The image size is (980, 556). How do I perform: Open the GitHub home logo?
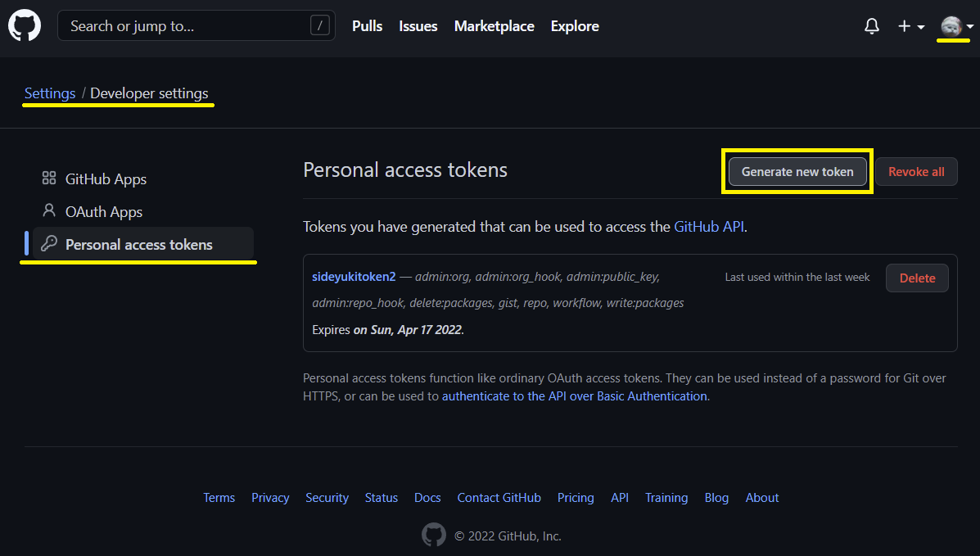tap(25, 25)
